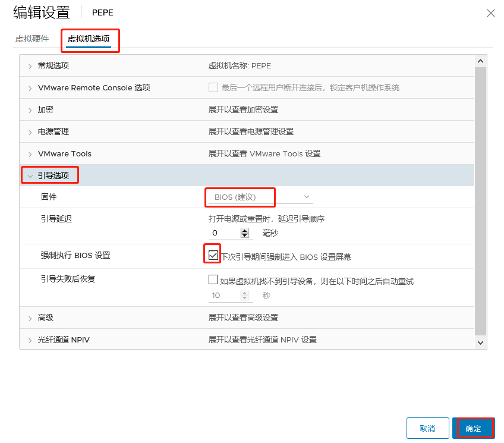Switch to the 虚拟硬件 tab
The width and height of the screenshot is (504, 443).
32,39
